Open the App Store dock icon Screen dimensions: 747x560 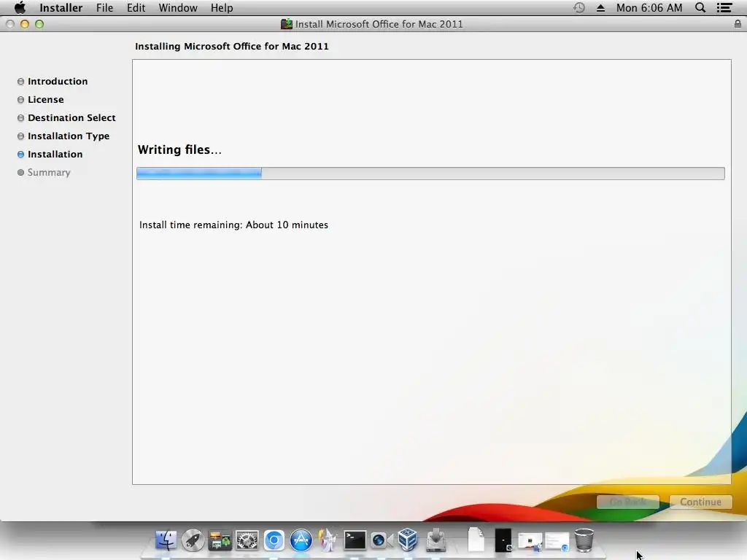click(301, 540)
